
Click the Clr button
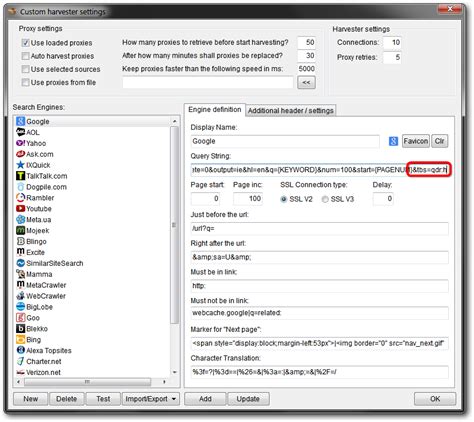click(439, 141)
